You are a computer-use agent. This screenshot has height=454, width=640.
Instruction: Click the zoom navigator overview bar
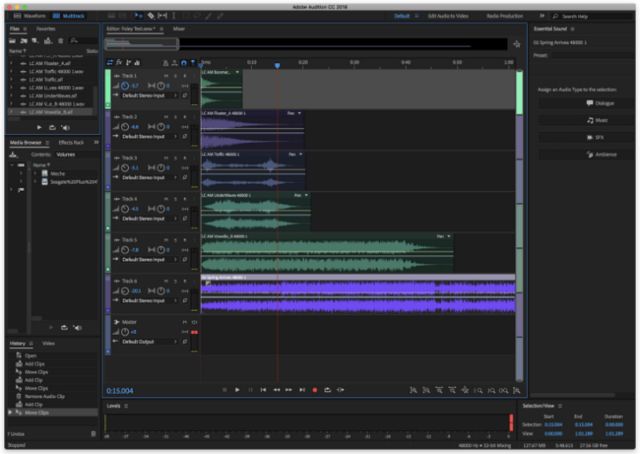pos(142,44)
